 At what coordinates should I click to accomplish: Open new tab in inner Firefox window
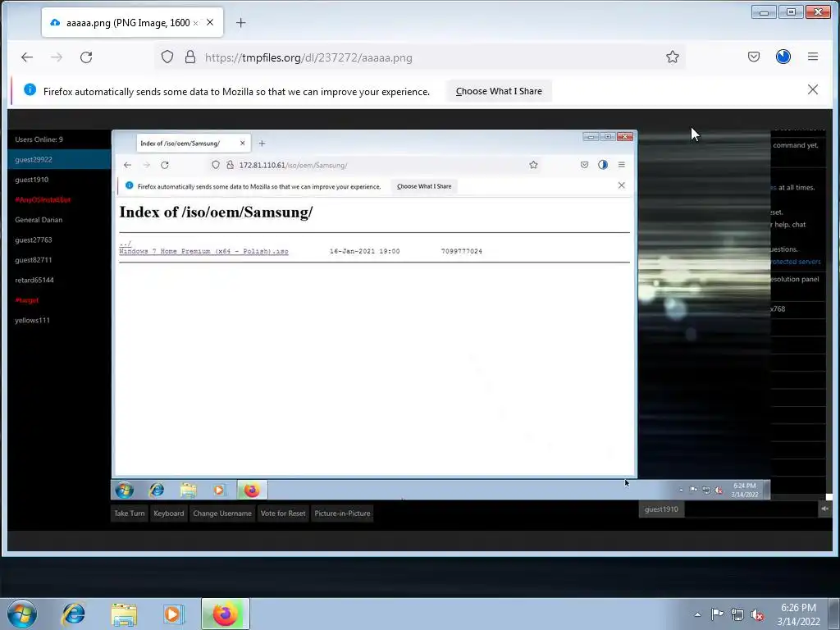262,143
